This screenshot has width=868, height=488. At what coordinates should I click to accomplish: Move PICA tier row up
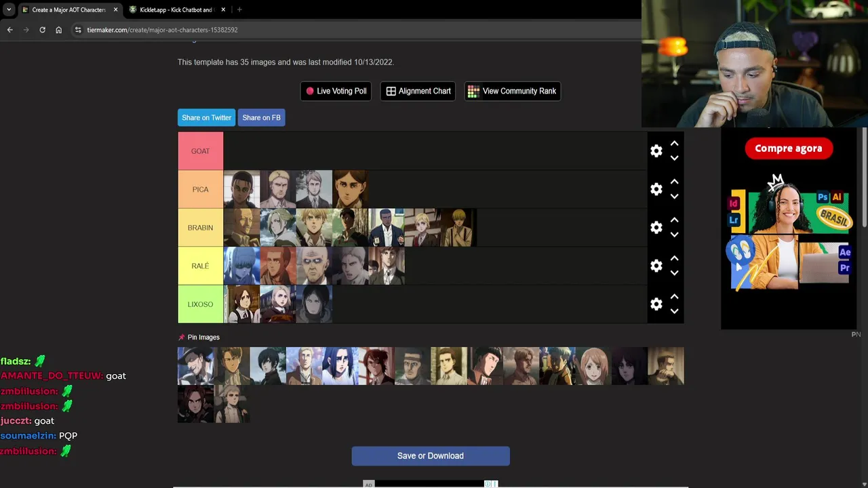tap(674, 182)
